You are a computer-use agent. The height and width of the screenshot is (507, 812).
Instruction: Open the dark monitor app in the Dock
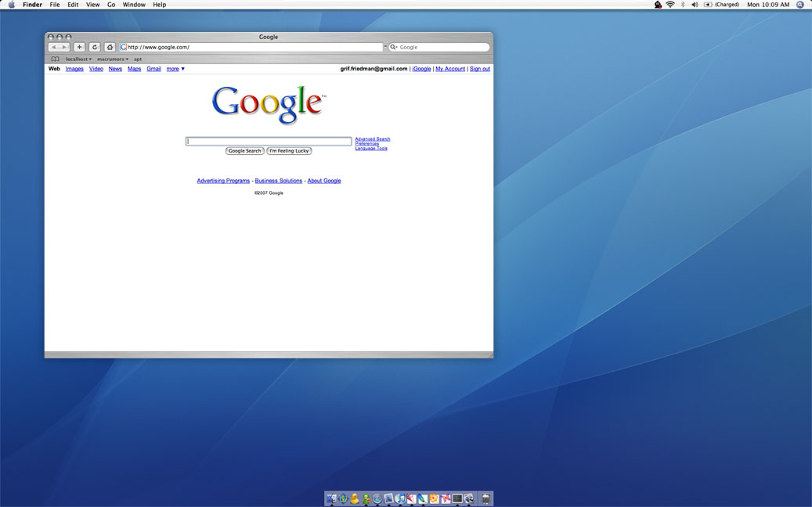pyautogui.click(x=457, y=498)
